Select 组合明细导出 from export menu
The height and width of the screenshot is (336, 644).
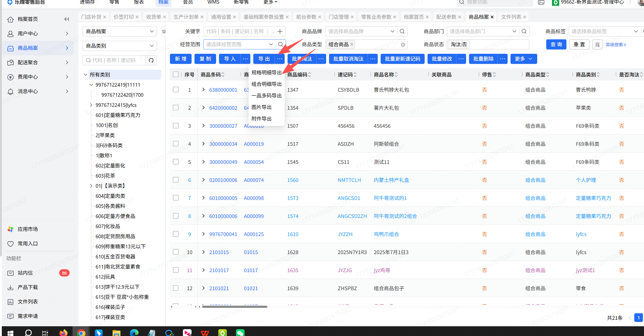(266, 84)
